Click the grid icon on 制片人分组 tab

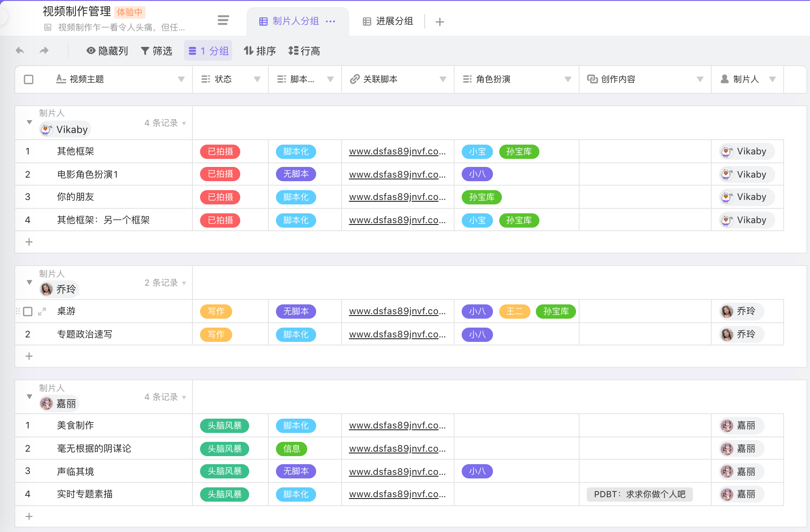pyautogui.click(x=262, y=21)
